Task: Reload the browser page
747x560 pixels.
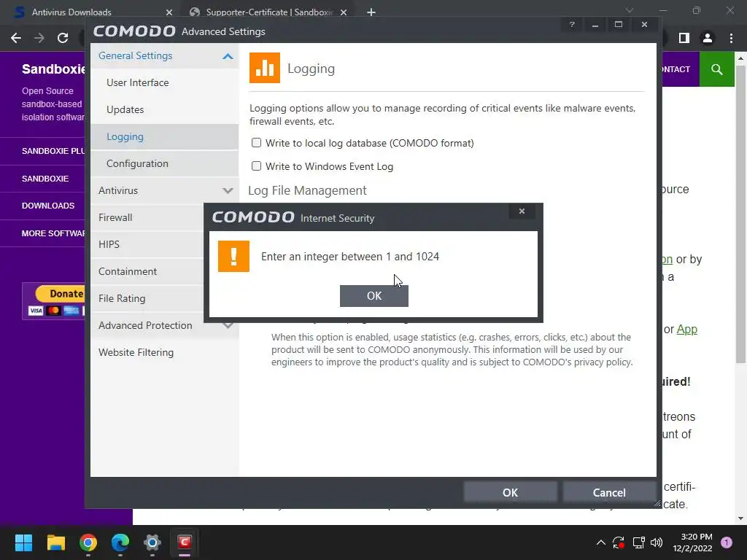Action: 63,38
